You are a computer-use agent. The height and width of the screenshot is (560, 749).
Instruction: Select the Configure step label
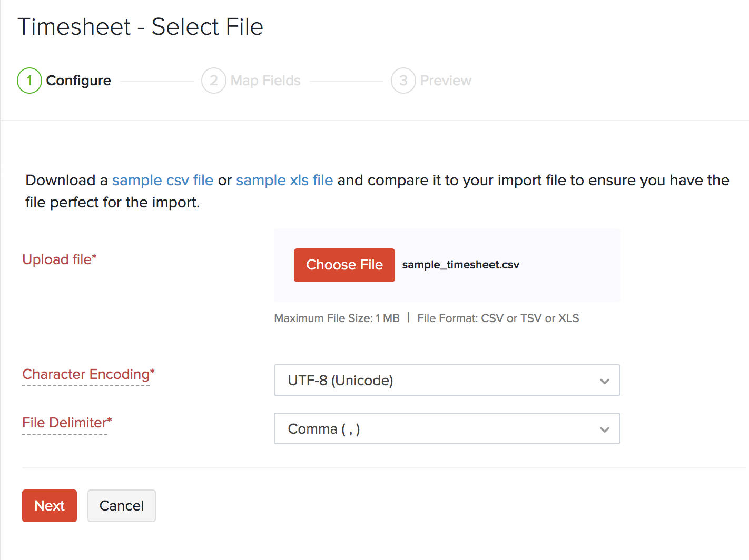point(78,81)
